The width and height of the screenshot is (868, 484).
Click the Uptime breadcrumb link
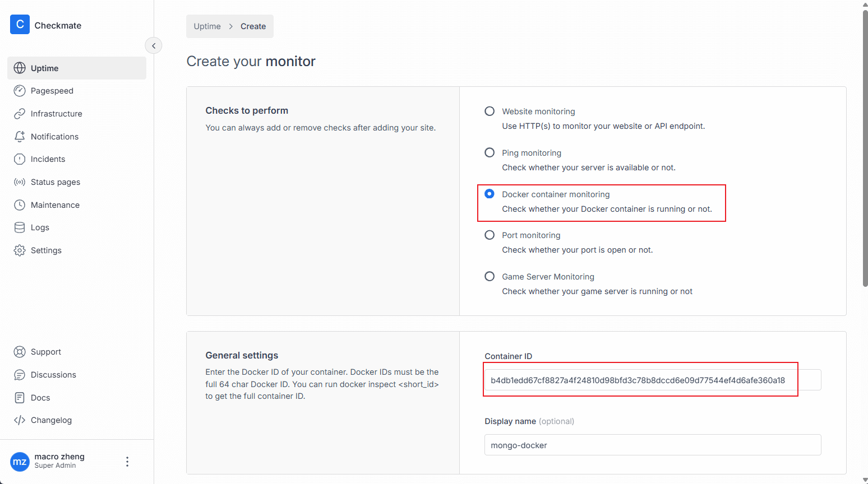[207, 26]
